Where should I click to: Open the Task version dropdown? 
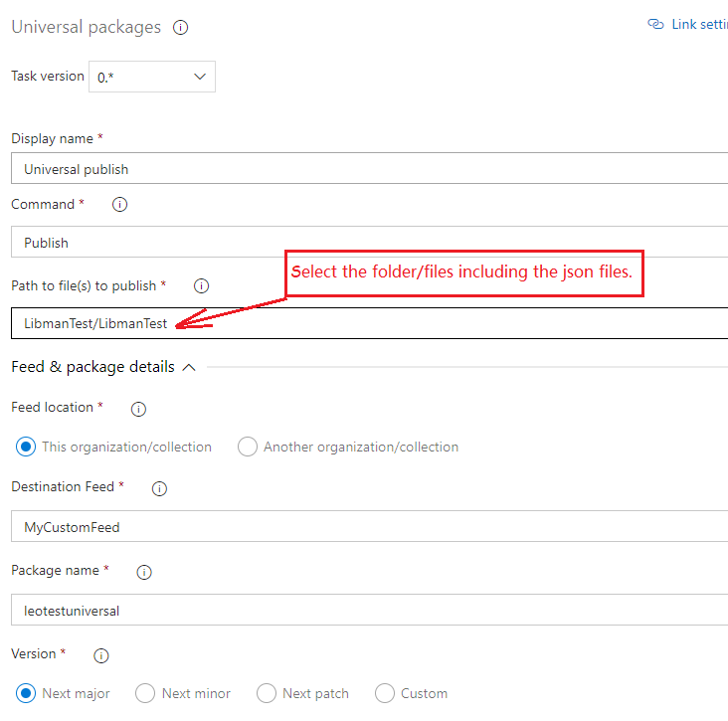[x=152, y=77]
